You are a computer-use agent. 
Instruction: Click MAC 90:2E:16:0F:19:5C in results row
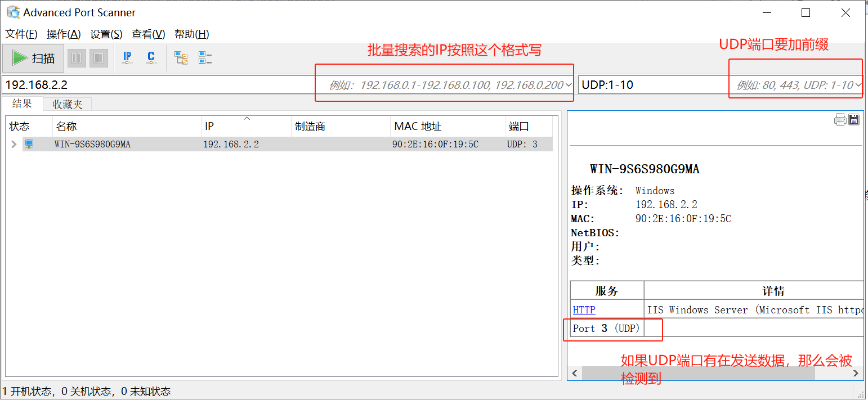coord(435,145)
